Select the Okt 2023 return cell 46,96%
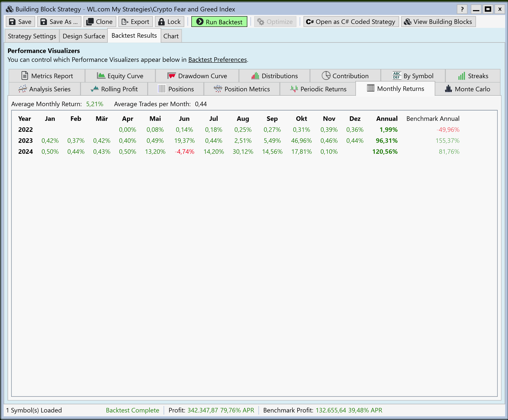508x420 pixels. (x=301, y=141)
